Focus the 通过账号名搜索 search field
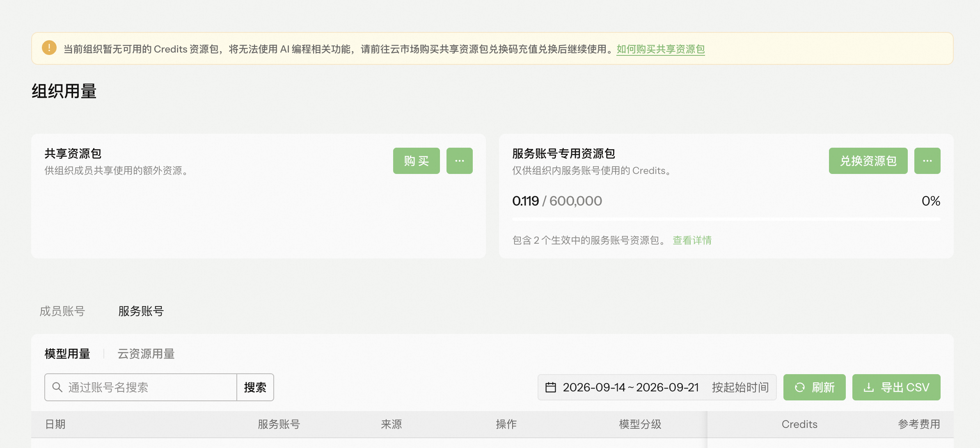 (x=141, y=387)
